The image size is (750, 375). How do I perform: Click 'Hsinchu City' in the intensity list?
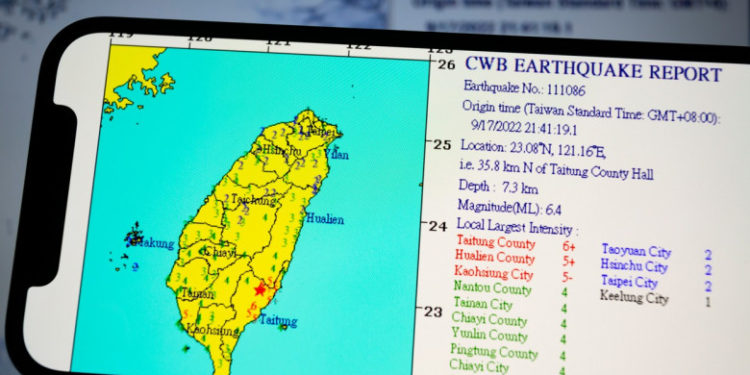coord(635,266)
